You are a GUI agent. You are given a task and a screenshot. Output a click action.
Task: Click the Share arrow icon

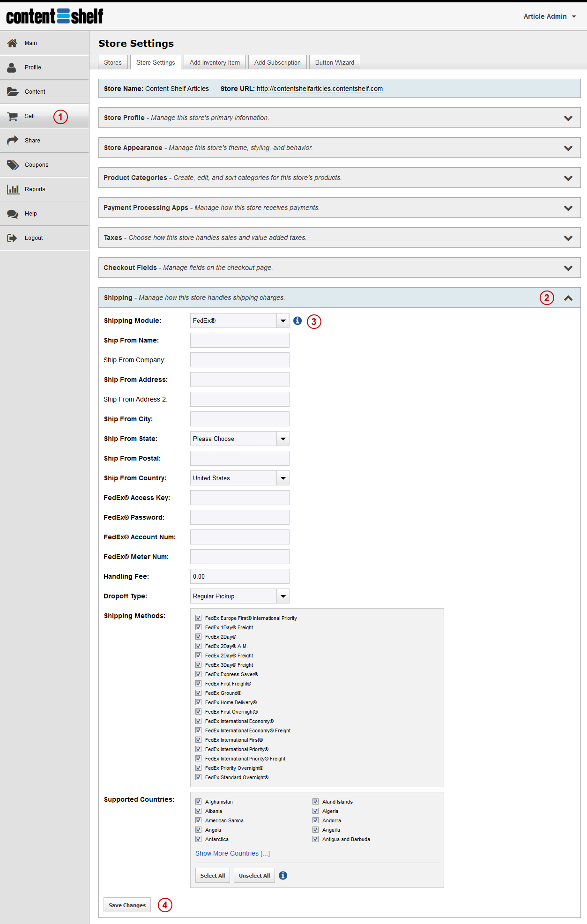[13, 141]
